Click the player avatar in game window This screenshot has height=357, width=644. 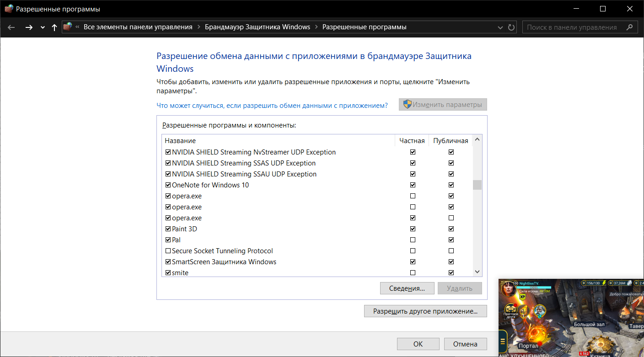point(509,289)
